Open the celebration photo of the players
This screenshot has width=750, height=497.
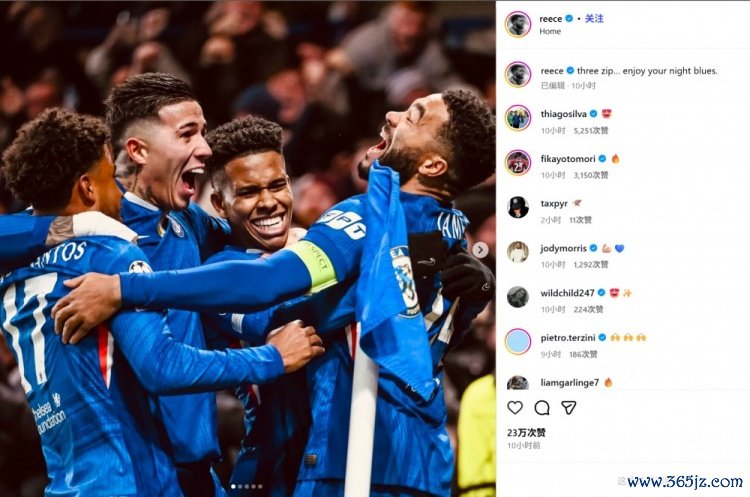tap(248, 248)
